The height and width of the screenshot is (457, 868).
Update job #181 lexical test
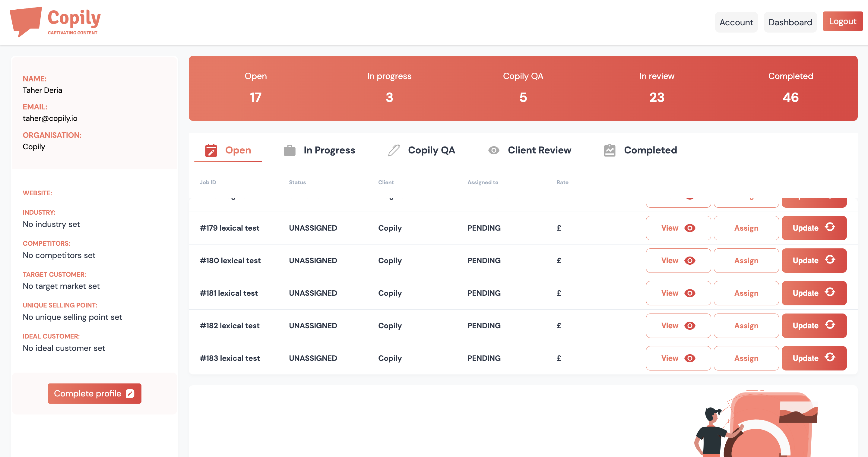pyautogui.click(x=814, y=293)
